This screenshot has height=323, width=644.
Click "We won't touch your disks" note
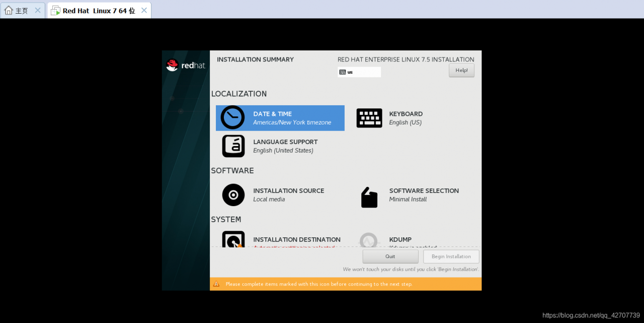(x=411, y=270)
